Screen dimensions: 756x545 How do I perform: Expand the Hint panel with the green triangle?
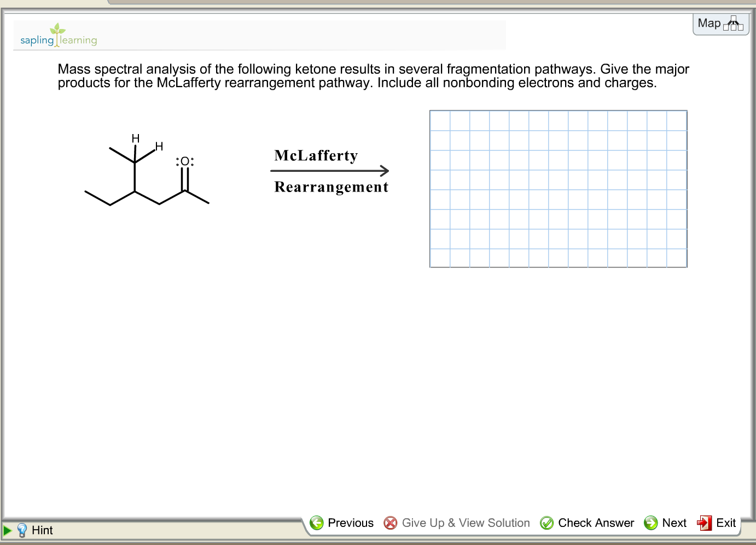pyautogui.click(x=8, y=530)
